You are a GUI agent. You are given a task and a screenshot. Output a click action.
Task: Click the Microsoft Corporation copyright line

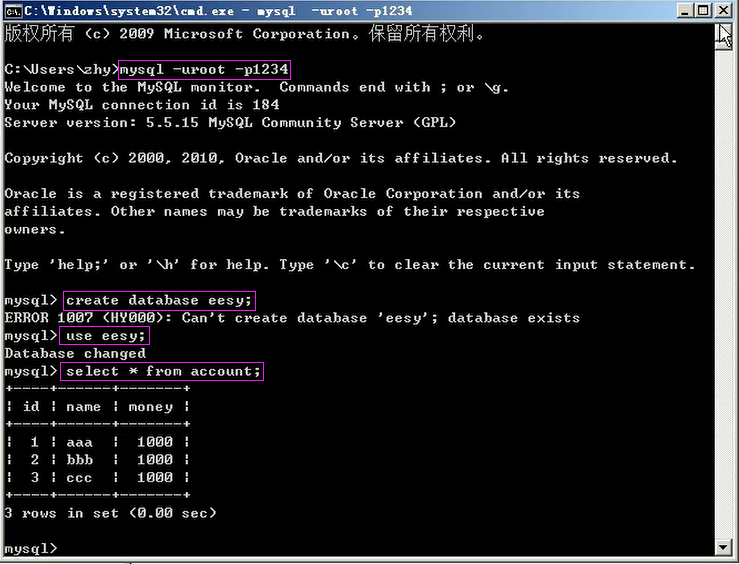click(244, 34)
